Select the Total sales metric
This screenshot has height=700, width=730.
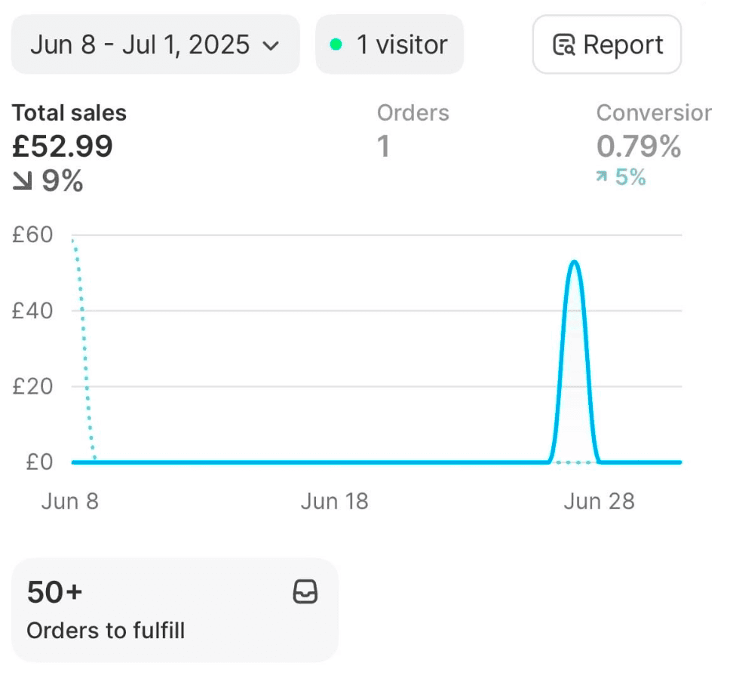tap(69, 113)
